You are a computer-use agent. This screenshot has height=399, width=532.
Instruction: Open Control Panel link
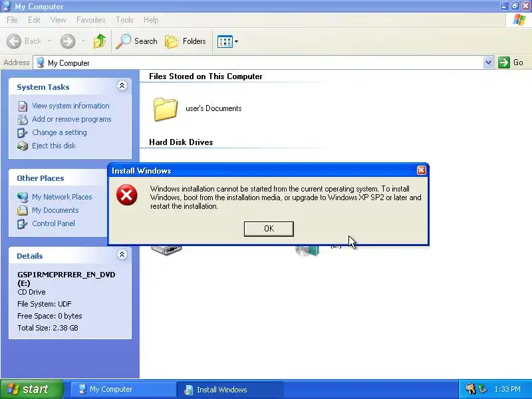(53, 223)
